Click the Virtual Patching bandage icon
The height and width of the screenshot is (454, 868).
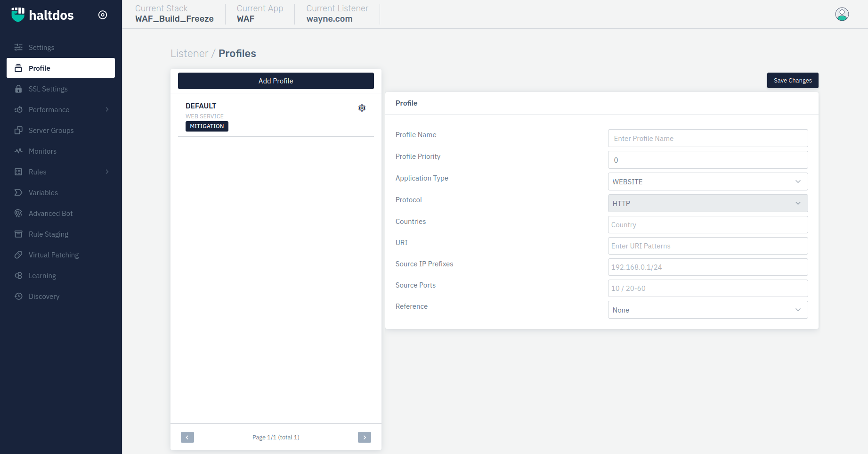click(18, 255)
